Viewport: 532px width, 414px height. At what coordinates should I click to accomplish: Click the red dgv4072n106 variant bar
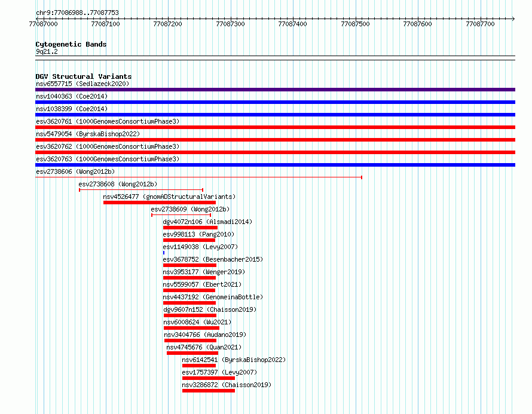190,228
